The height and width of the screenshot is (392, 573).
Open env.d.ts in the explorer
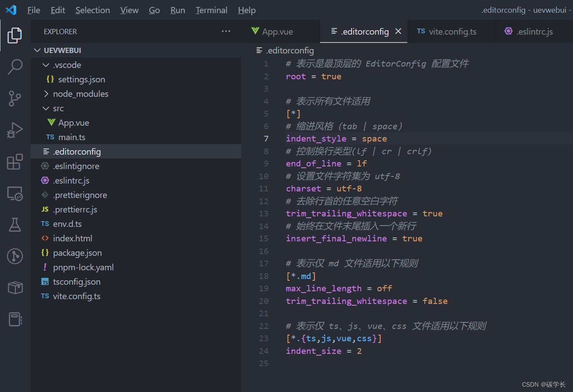(136, 224)
